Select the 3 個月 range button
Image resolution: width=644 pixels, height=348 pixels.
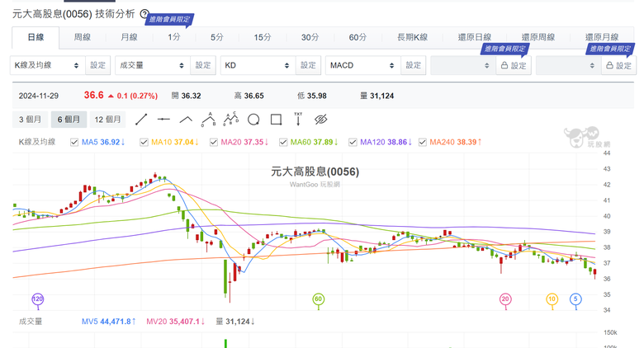[x=30, y=120]
